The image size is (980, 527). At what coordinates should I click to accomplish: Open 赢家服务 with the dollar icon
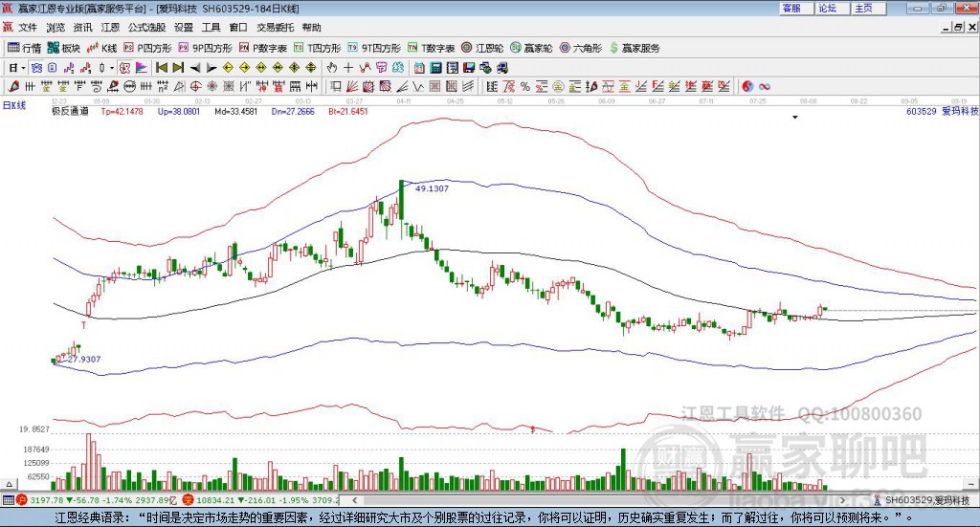[635, 48]
